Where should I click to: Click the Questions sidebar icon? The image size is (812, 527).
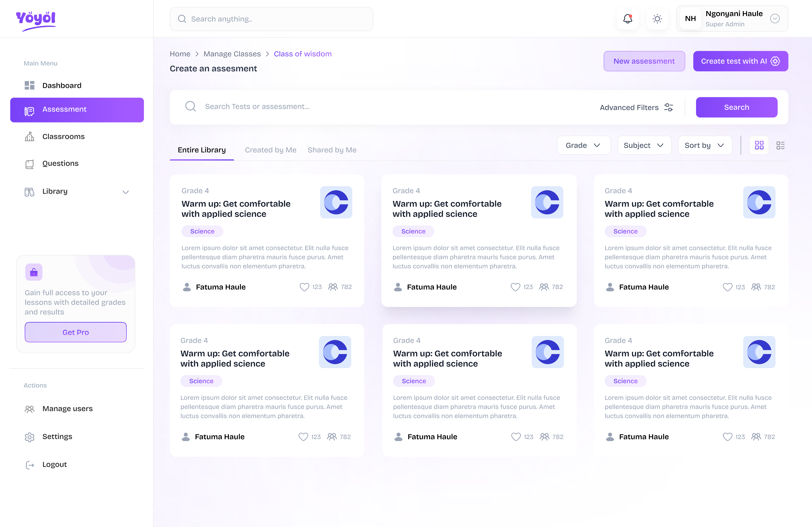30,164
